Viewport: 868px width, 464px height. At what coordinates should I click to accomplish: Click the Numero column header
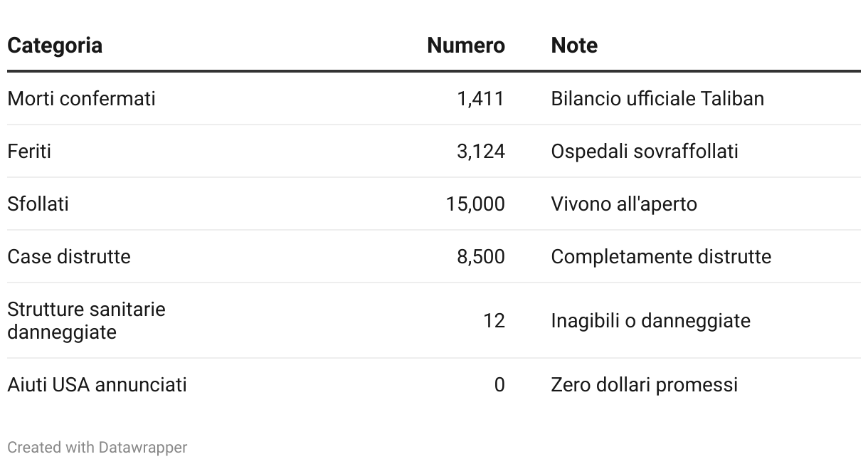point(465,46)
